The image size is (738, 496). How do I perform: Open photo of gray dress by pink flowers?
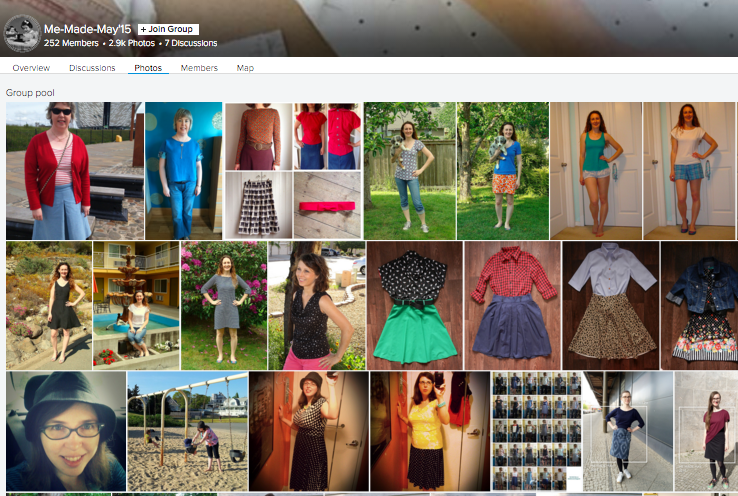pyautogui.click(x=224, y=305)
